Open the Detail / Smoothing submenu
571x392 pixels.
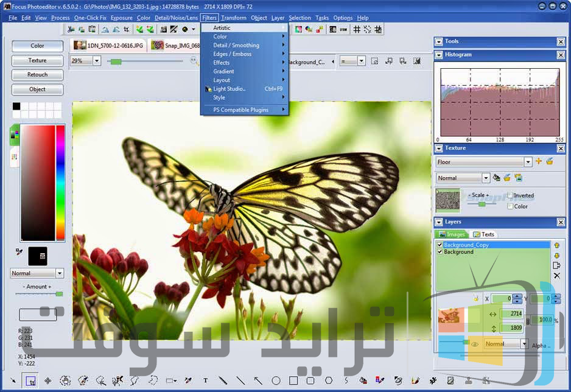pos(245,45)
